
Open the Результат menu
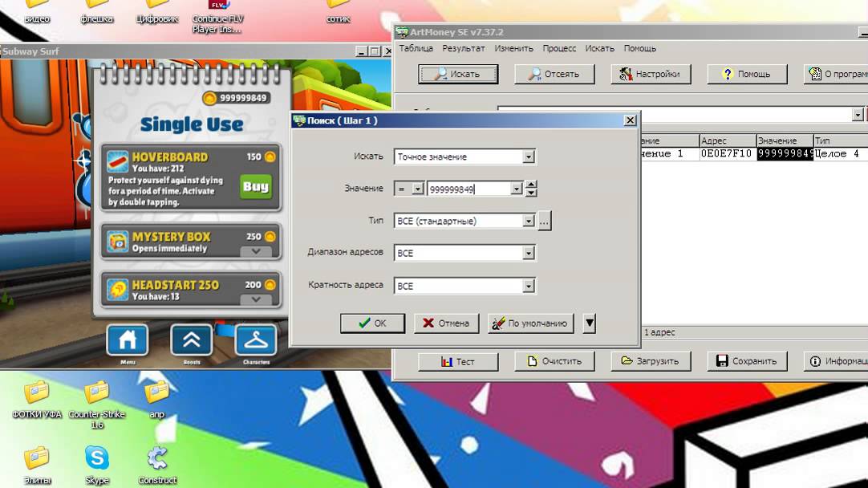coord(464,48)
